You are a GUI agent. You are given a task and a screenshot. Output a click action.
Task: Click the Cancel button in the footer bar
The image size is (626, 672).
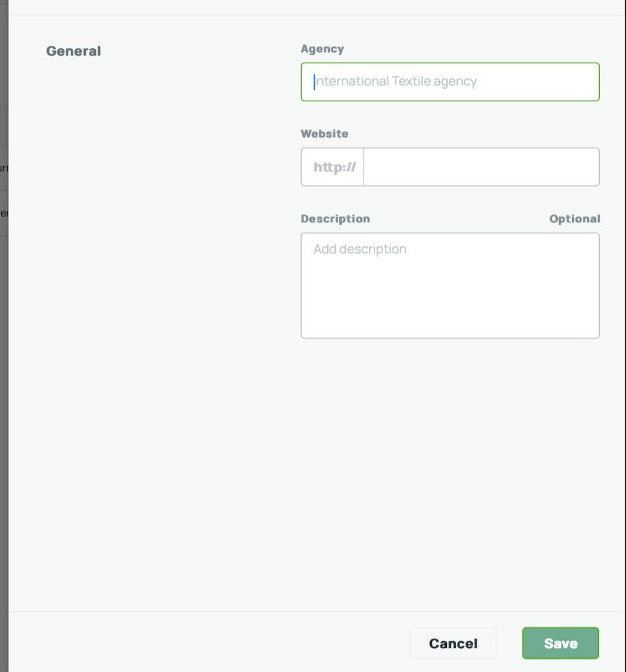453,643
